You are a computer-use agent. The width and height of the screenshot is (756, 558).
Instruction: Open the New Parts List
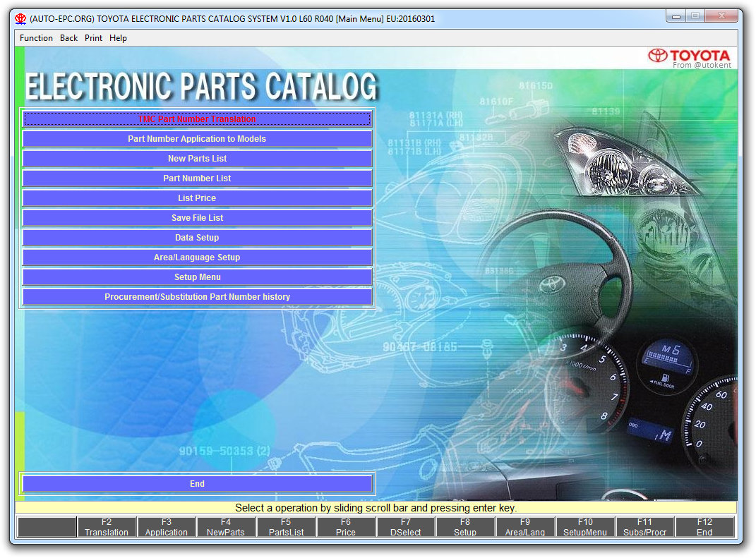197,159
